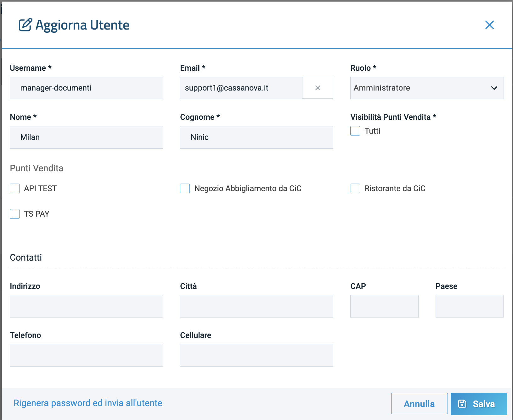The image size is (513, 420).
Task: Click the Paese input field
Action: pos(469,306)
